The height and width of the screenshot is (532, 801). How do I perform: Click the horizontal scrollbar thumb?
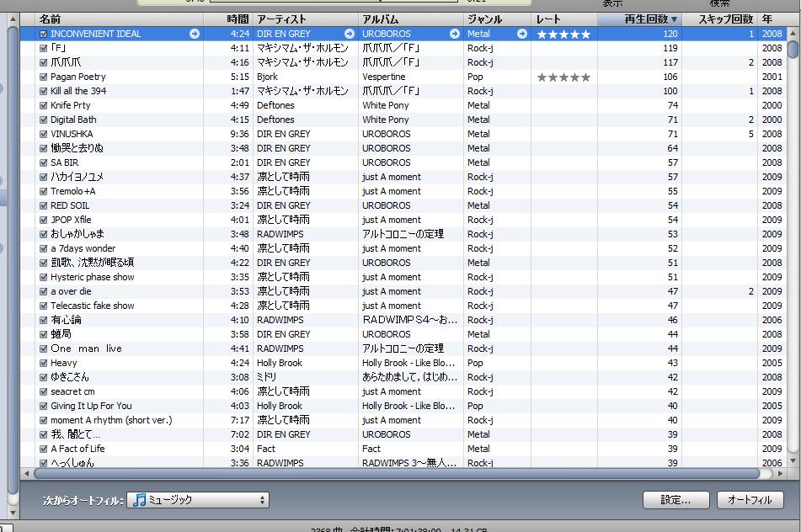point(397,474)
